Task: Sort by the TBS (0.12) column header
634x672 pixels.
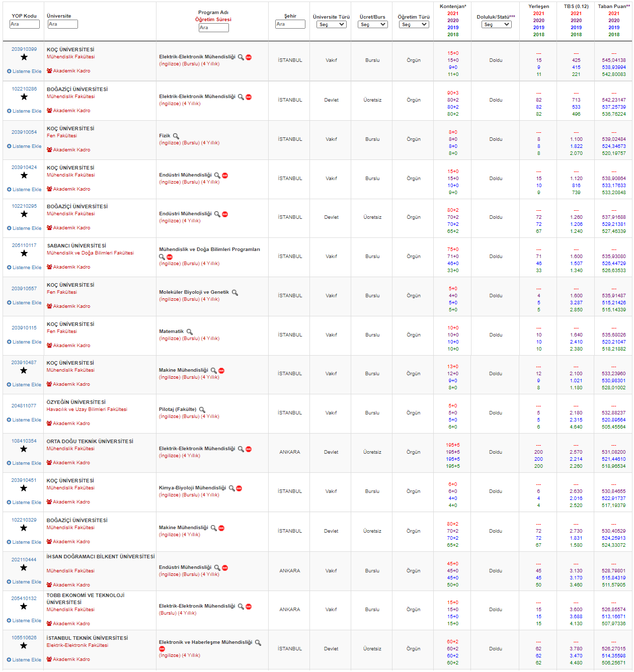Action: (x=576, y=7)
